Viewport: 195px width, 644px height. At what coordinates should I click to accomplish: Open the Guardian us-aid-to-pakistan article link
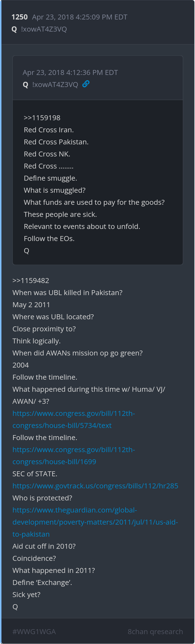tap(95, 522)
